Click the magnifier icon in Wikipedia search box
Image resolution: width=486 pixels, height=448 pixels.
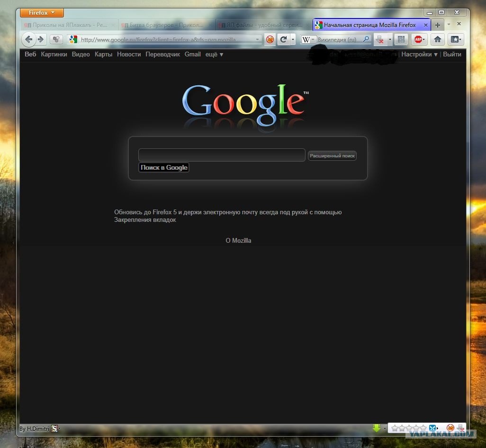(366, 39)
